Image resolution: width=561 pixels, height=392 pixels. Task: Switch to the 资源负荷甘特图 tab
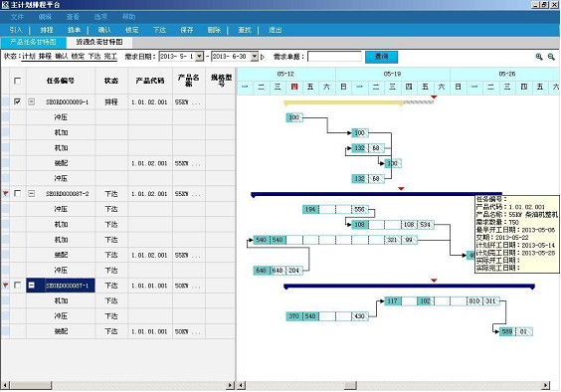(99, 42)
